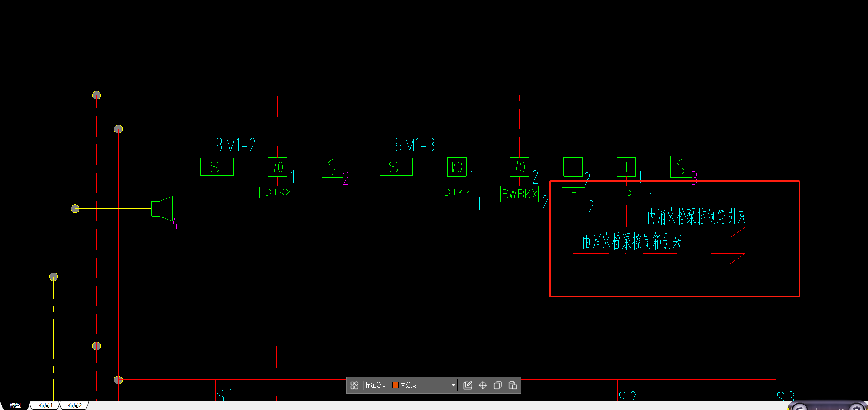Click the I module box above F

pos(573,167)
